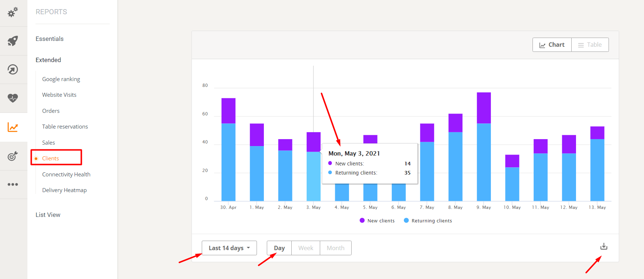The image size is (644, 279).
Task: Open the target with arrow icon section
Action: (13, 156)
